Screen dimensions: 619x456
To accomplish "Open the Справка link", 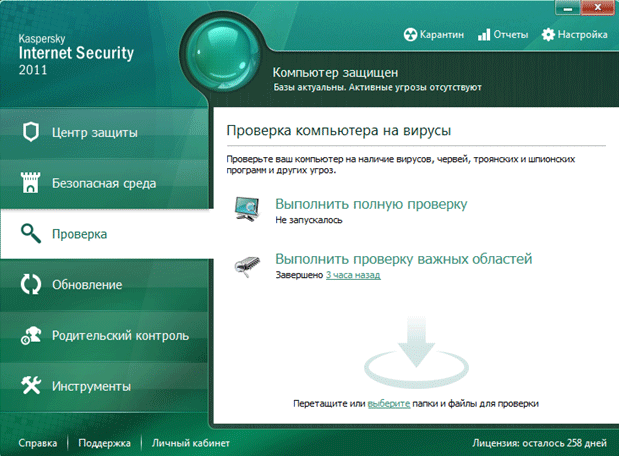I will tap(38, 443).
